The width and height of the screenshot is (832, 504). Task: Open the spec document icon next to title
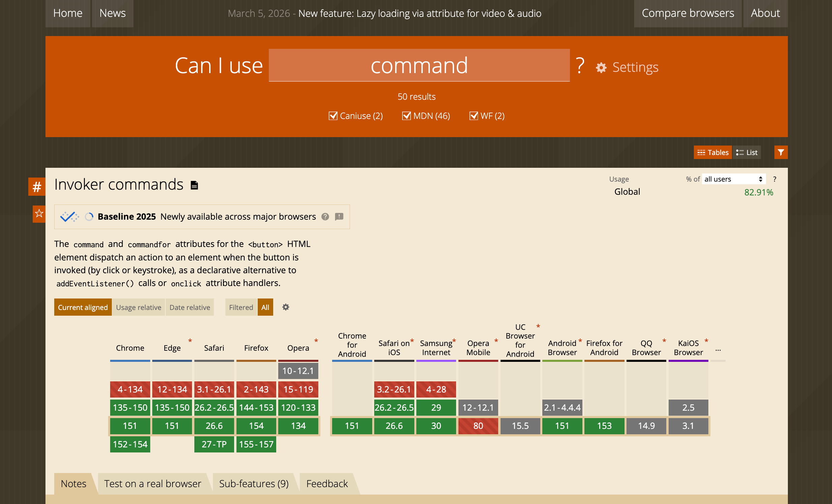(x=194, y=185)
